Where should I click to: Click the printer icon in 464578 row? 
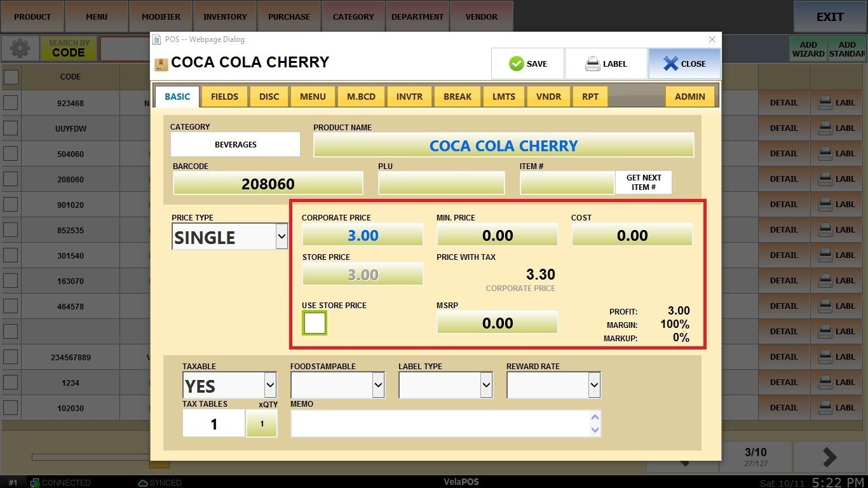[x=825, y=306]
